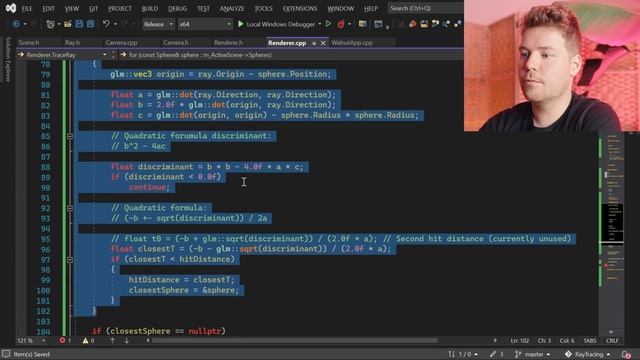Image resolution: width=640 pixels, height=360 pixels.
Task: Open the master branch dropdown
Action: [x=532, y=354]
